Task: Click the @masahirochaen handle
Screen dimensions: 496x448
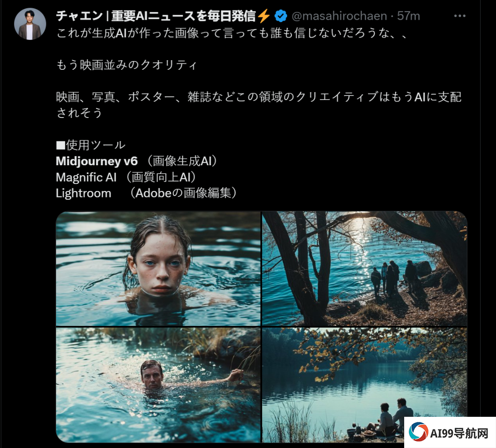Action: pos(339,16)
